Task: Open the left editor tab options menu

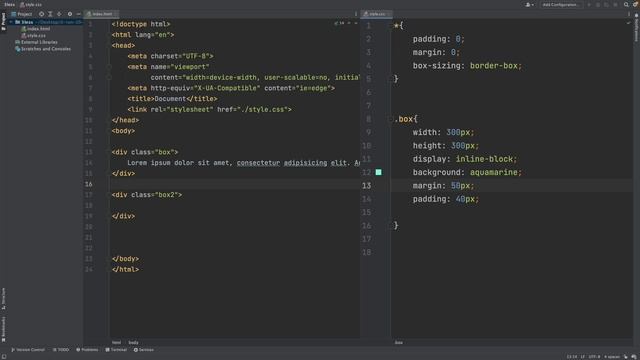Action: 356,14
